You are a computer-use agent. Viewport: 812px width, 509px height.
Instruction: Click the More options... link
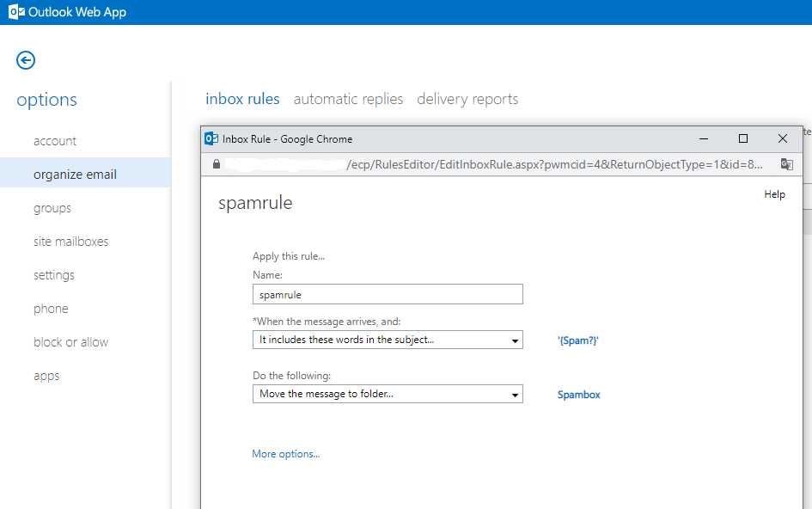click(286, 454)
